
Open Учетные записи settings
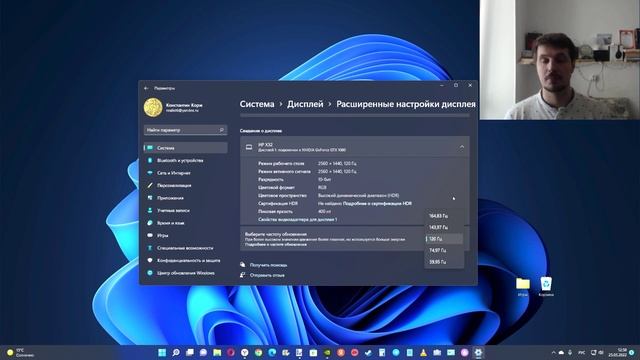(x=186, y=211)
